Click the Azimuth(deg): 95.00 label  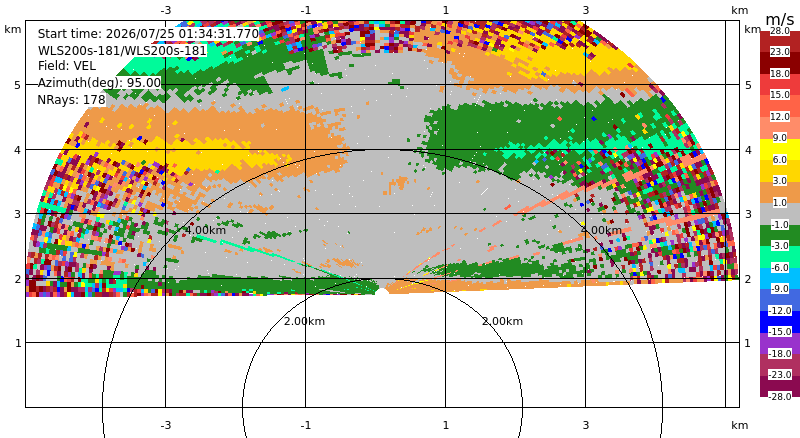click(99, 83)
